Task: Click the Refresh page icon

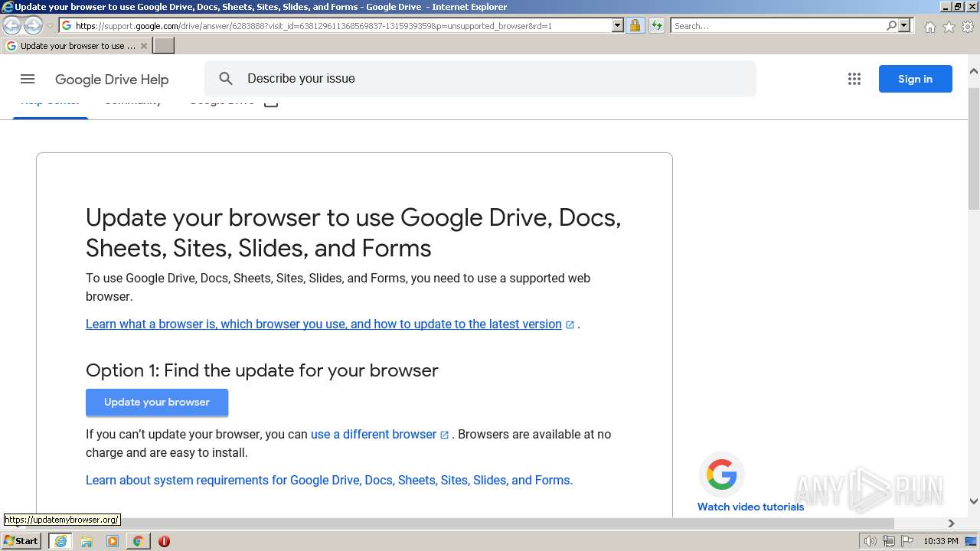Action: point(656,26)
